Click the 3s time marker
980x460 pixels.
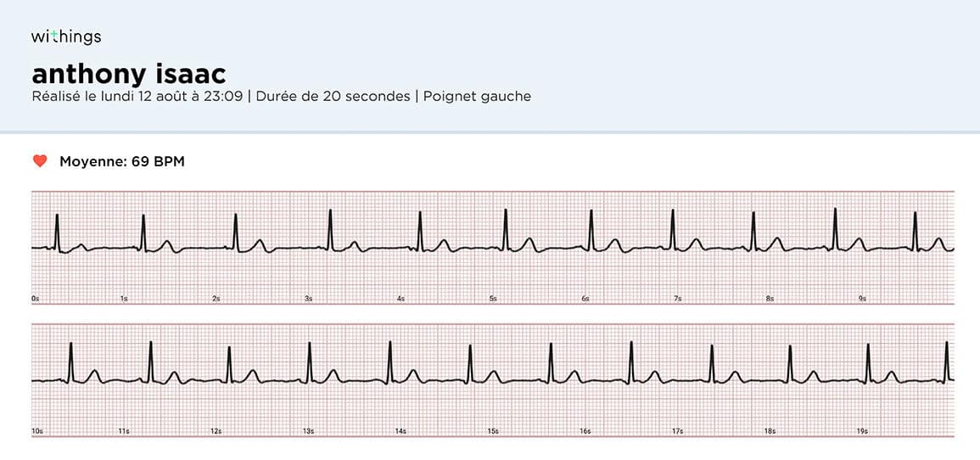click(x=308, y=300)
